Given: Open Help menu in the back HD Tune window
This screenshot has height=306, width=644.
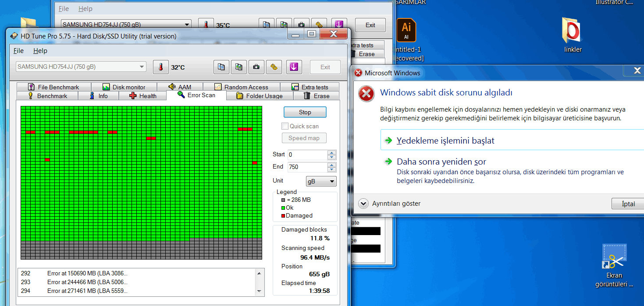Looking at the screenshot, I should [85, 9].
